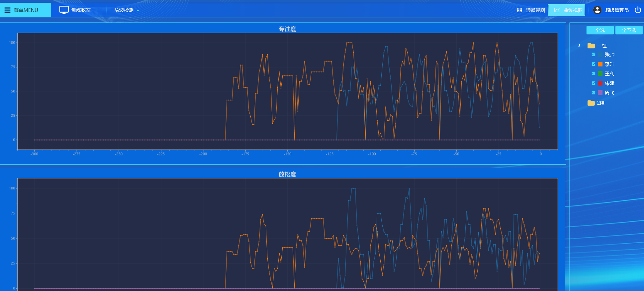The height and width of the screenshot is (291, 644).
Task: Click the -150 axis label in 专注度 chart
Action: [x=287, y=154]
